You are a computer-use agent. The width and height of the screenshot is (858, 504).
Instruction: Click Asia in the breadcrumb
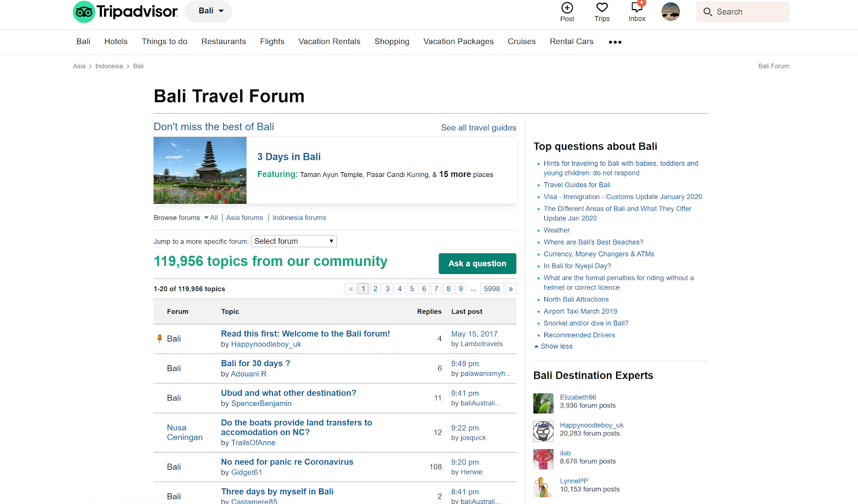click(x=79, y=66)
